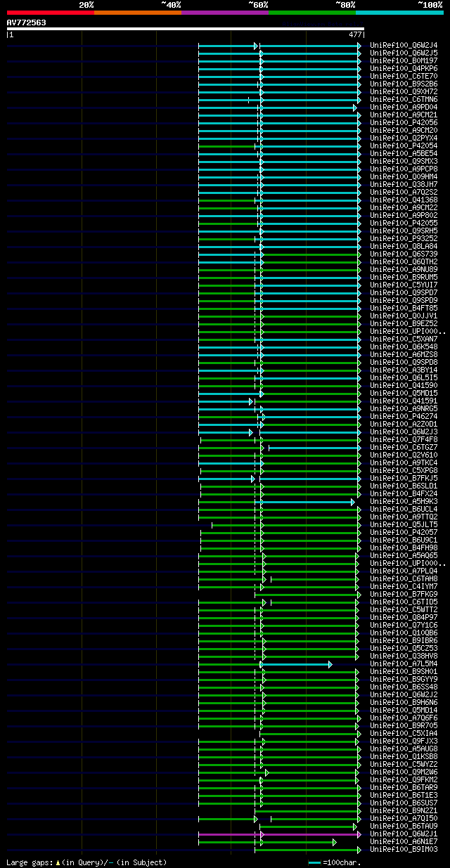Select the UniRef100_B7FKG9 label
This screenshot has width=450, height=868.
tap(404, 595)
